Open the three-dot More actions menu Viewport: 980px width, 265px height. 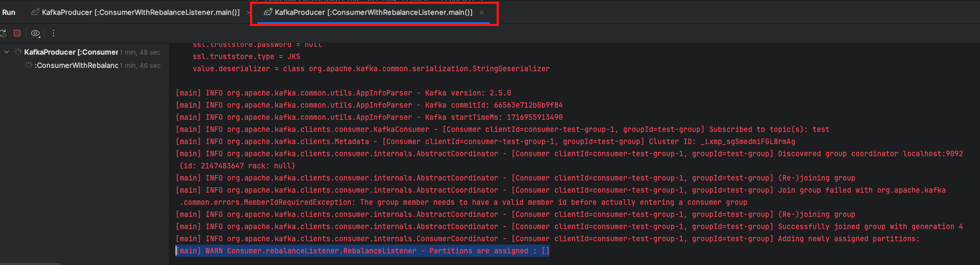point(54,33)
